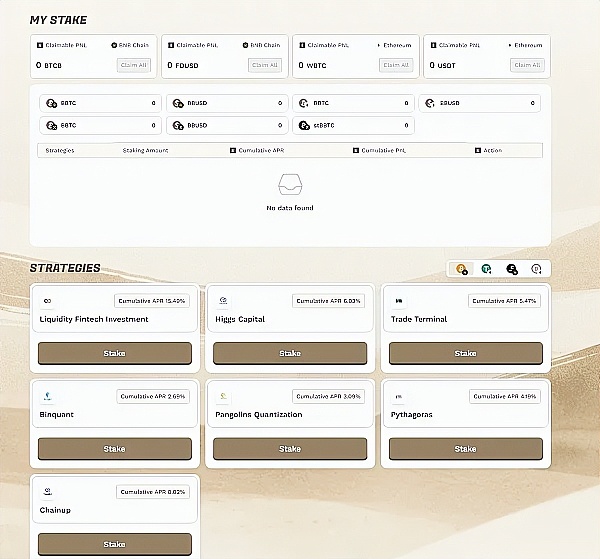Image resolution: width=600 pixels, height=559 pixels.
Task: Click the Staking Amount column header
Action: coord(145,150)
